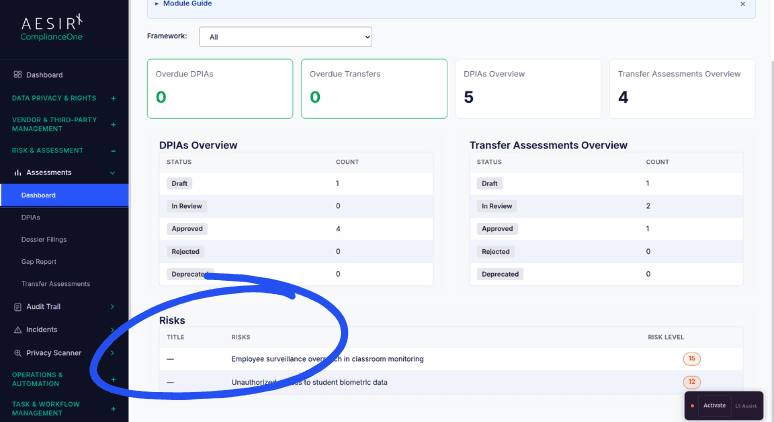Click the Incidents warning triangle icon
The height and width of the screenshot is (422, 774).
pos(18,330)
